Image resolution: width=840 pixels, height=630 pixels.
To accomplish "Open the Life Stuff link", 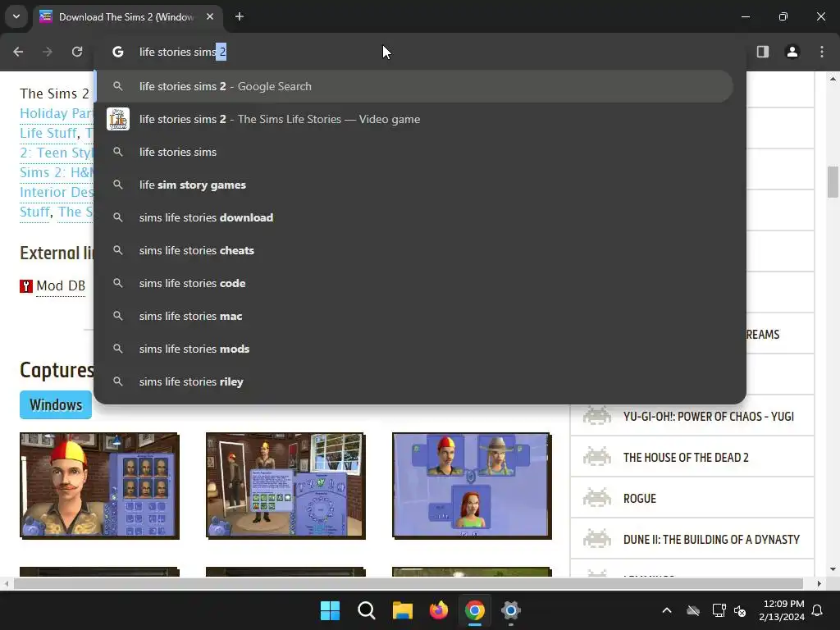I will [48, 134].
